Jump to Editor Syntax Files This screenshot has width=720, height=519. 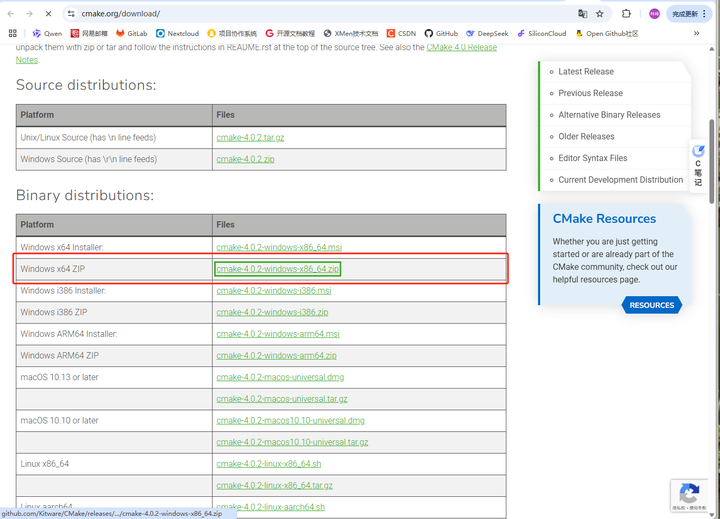pyautogui.click(x=593, y=158)
